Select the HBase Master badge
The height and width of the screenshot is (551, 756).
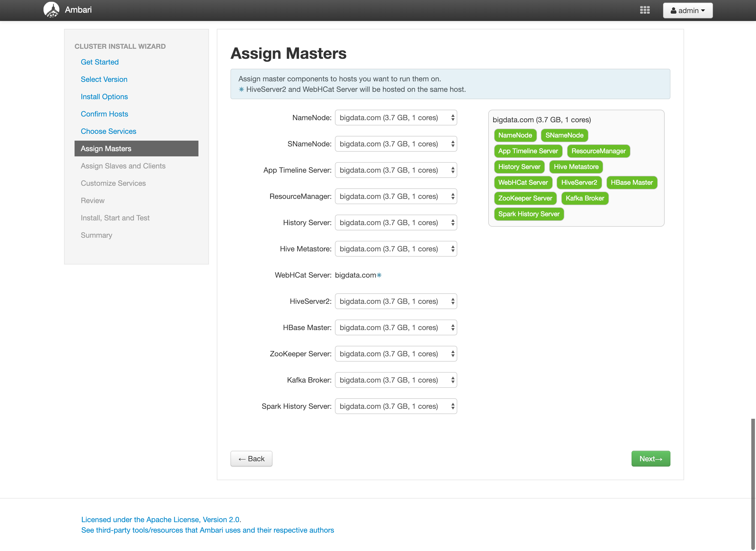pyautogui.click(x=632, y=182)
